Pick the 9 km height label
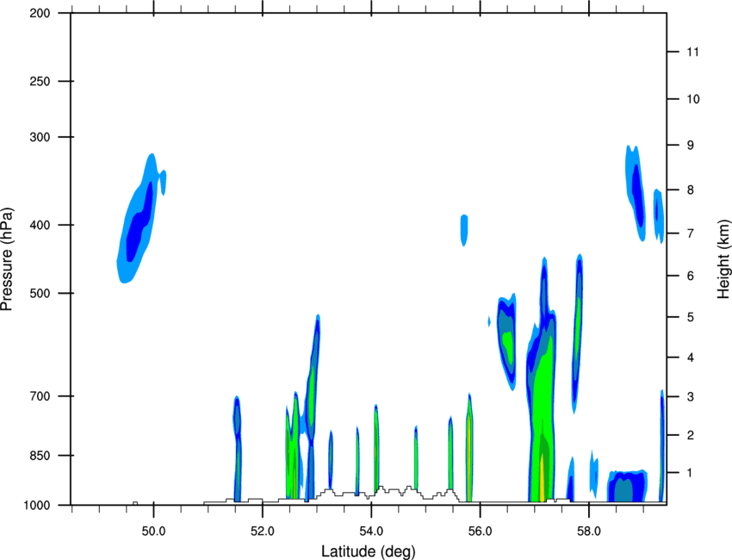The image size is (732, 560). pyautogui.click(x=691, y=146)
